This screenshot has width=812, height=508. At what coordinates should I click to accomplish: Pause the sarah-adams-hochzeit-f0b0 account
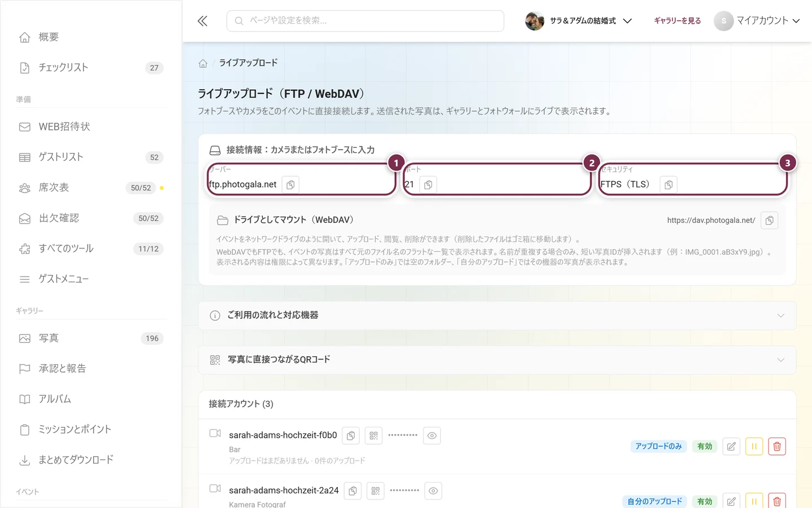754,446
